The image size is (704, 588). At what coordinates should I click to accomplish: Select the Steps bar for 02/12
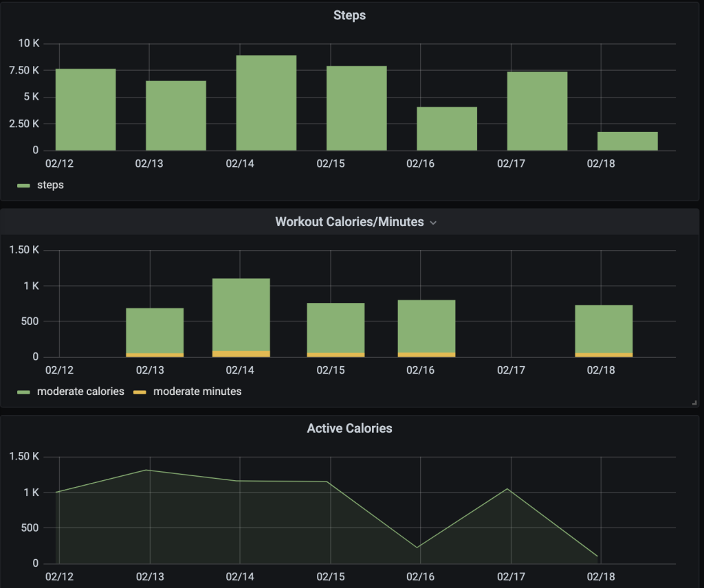(x=85, y=110)
